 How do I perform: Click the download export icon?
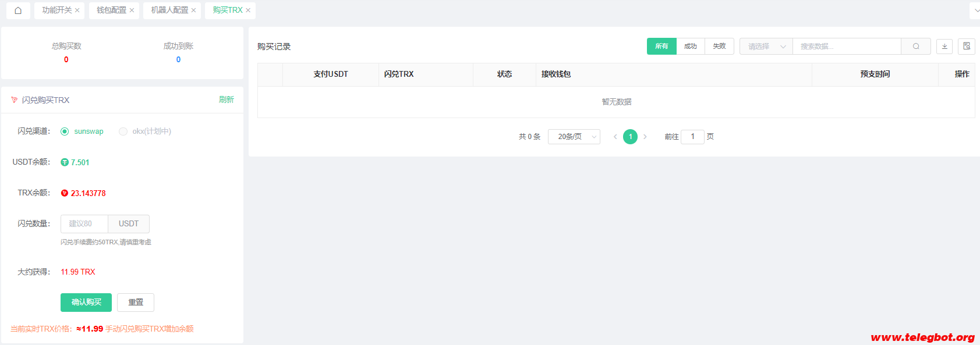click(944, 47)
